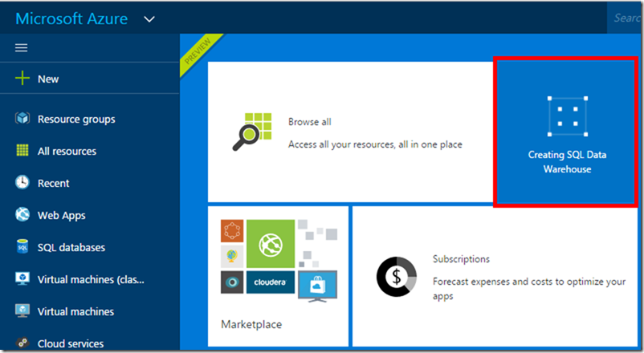The width and height of the screenshot is (644, 353).
Task: Click the Browse all magnifier icon
Action: (252, 132)
